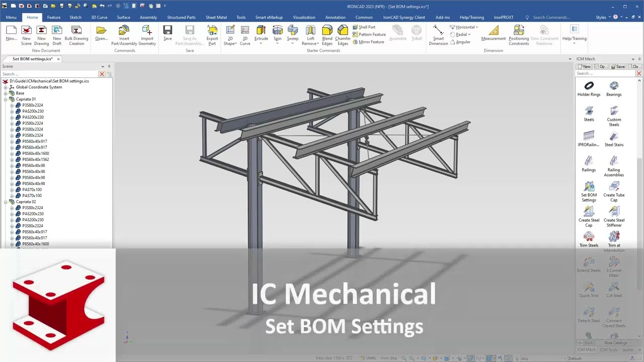
Task: Open the Steel Stairs catalog item
Action: pyautogui.click(x=614, y=139)
